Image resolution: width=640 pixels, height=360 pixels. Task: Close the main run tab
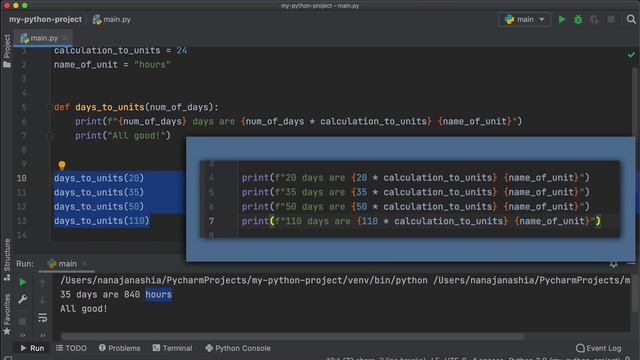(x=84, y=264)
